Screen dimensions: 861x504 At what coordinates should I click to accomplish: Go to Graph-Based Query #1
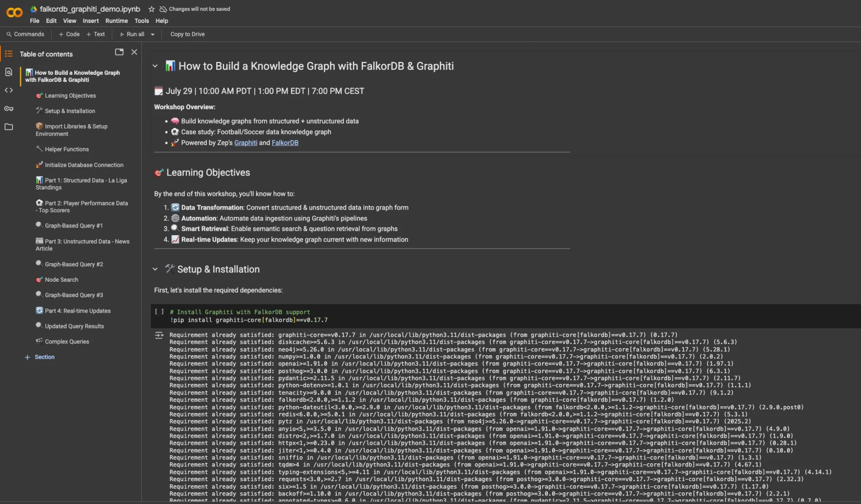70,225
